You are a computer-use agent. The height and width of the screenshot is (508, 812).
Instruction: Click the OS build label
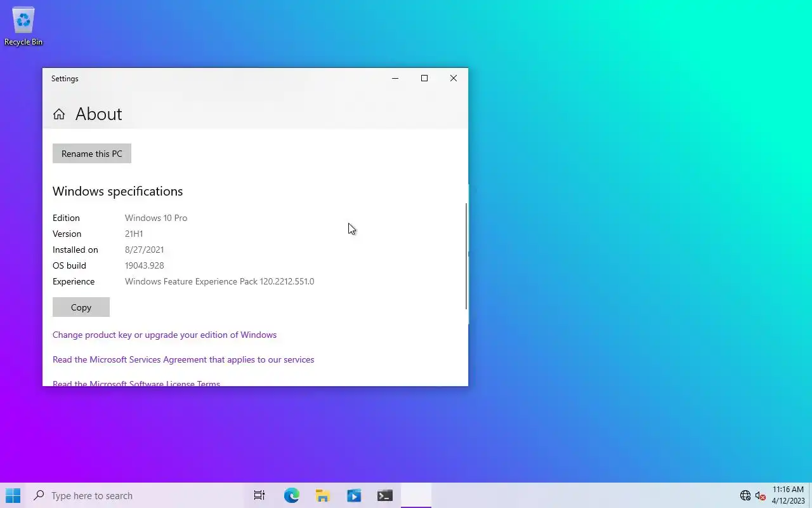pyautogui.click(x=69, y=265)
